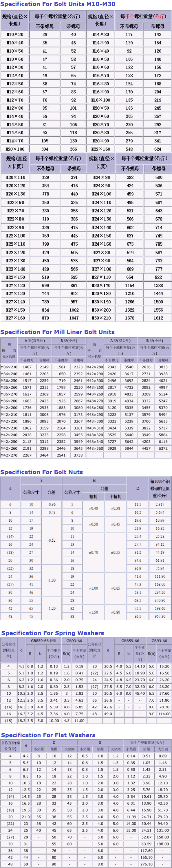Click the M22×160 size cell
This screenshot has height=868, width=172.
[100, 149]
